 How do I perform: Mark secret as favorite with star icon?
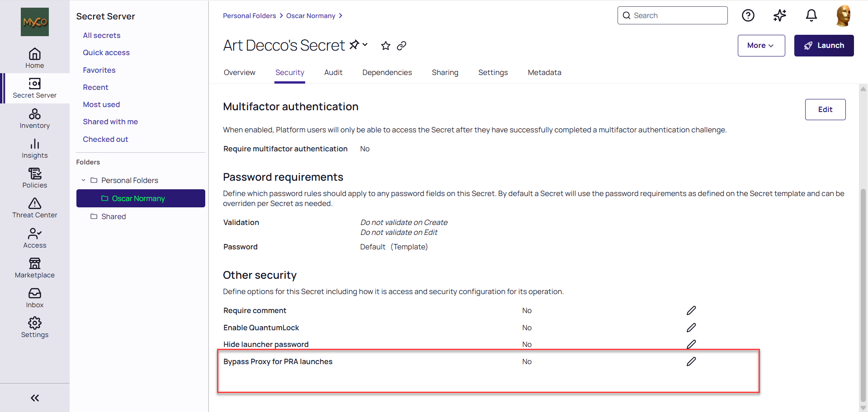(x=386, y=46)
